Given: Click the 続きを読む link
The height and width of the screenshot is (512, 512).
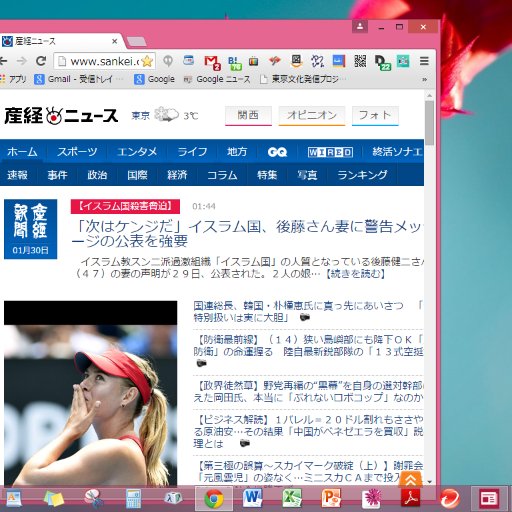Looking at the screenshot, I should click(355, 274).
